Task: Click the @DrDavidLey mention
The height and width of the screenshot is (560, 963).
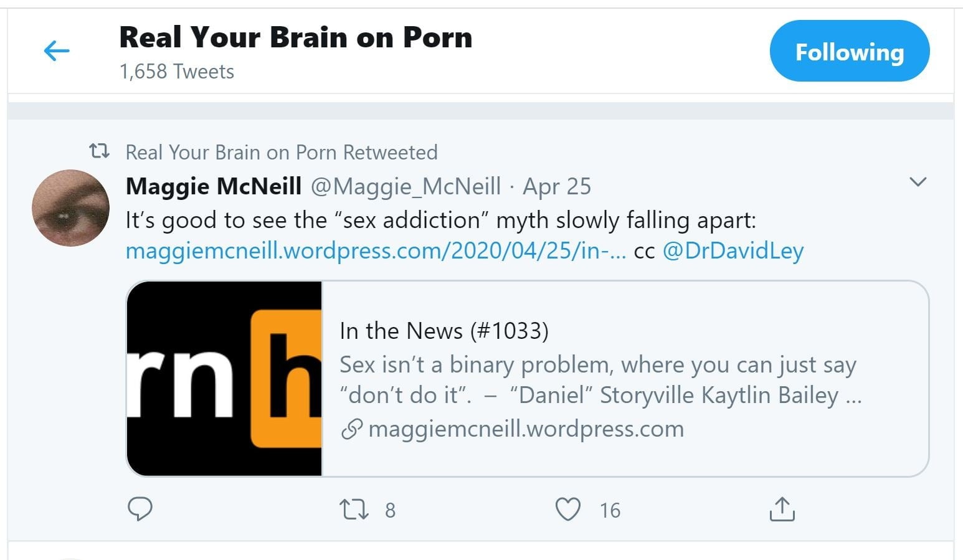Action: [733, 250]
